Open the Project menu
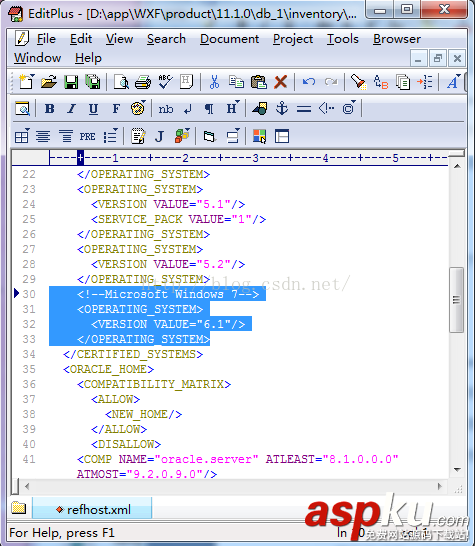 click(293, 39)
